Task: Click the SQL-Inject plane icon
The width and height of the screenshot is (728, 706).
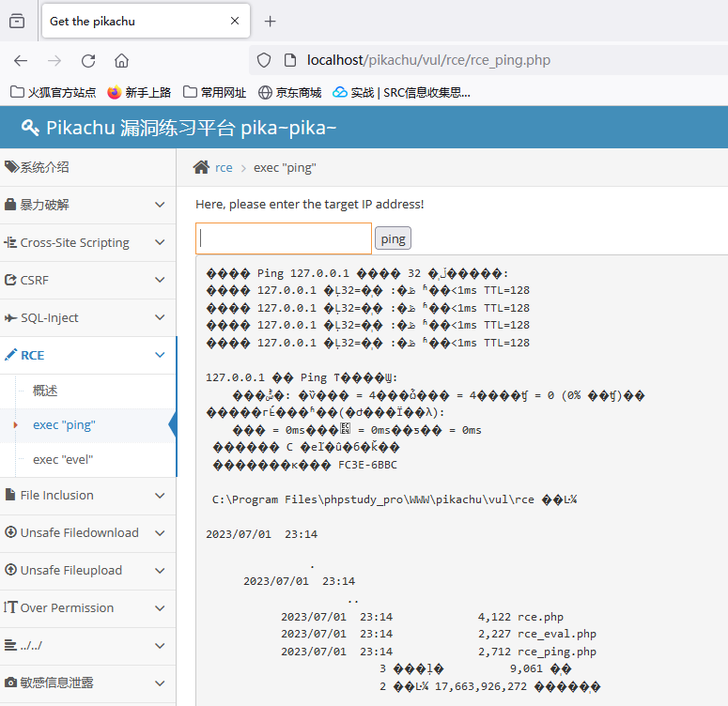Action: [x=10, y=317]
